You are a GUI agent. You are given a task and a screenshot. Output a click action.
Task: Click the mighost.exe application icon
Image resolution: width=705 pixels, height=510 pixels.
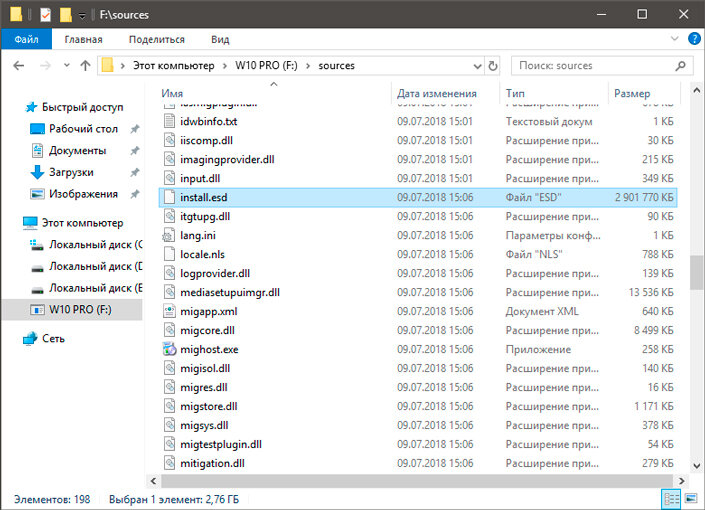169,349
